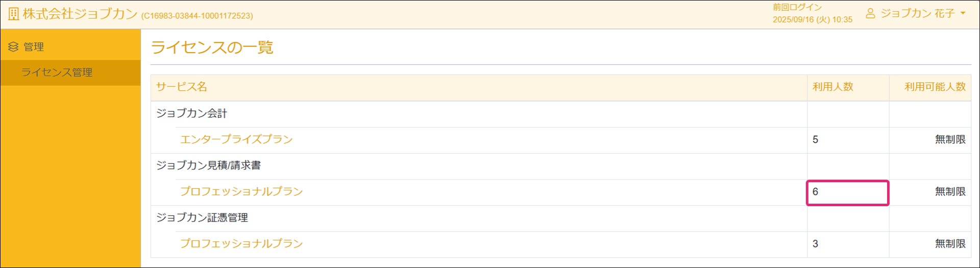Click the highlighted 利用人数 cell showing 6
The width and height of the screenshot is (980, 268).
[847, 192]
